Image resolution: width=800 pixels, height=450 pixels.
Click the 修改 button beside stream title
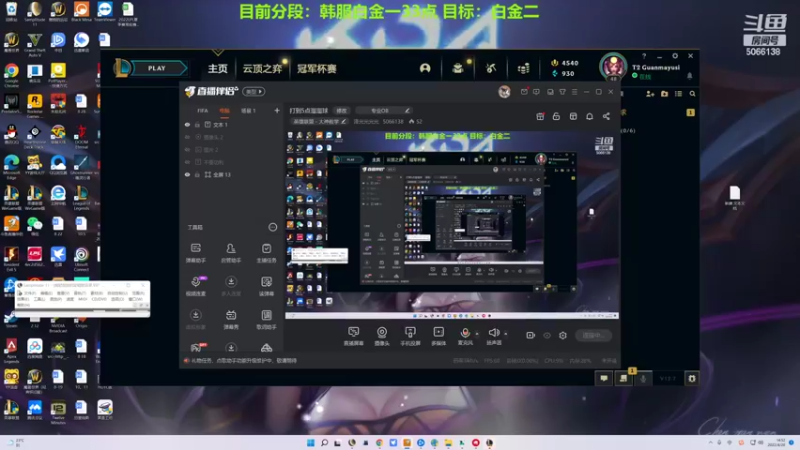click(x=341, y=110)
